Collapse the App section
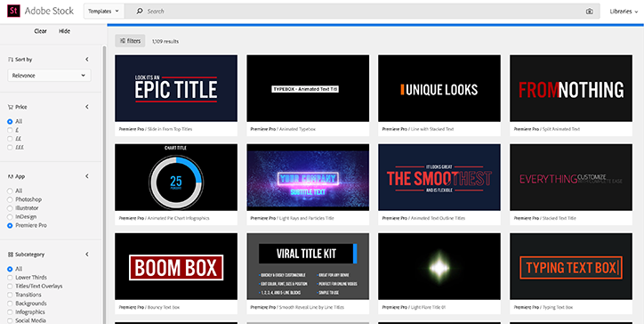This screenshot has height=324, width=644. tap(86, 176)
